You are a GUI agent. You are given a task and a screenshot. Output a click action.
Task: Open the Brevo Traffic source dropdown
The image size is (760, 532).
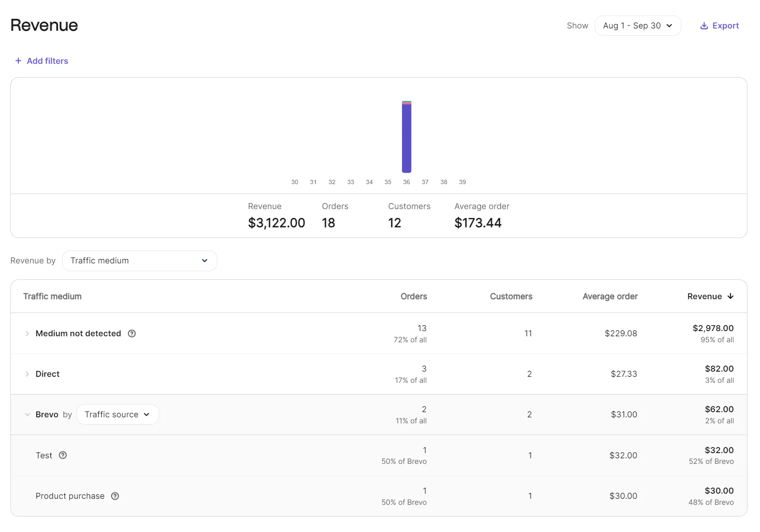point(117,414)
